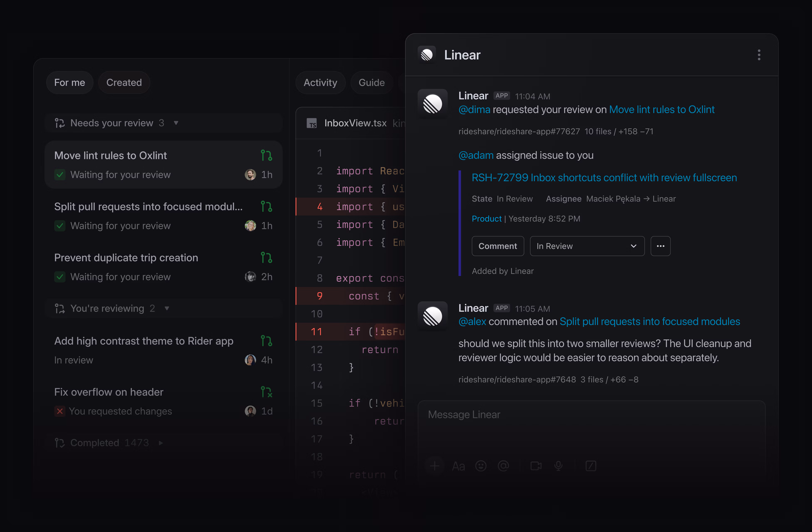This screenshot has width=812, height=532.
Task: Click green check status on Move lint rules row
Action: pos(60,175)
